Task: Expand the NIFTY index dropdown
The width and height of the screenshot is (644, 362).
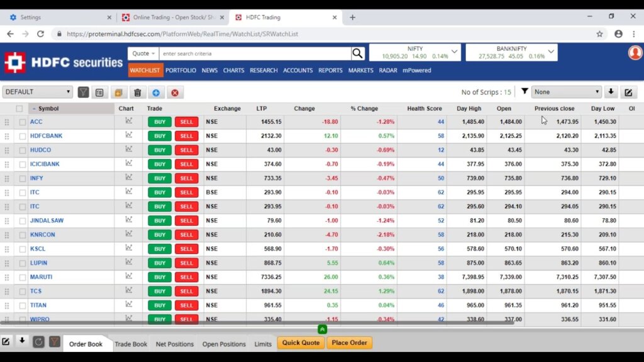Action: coord(454,52)
